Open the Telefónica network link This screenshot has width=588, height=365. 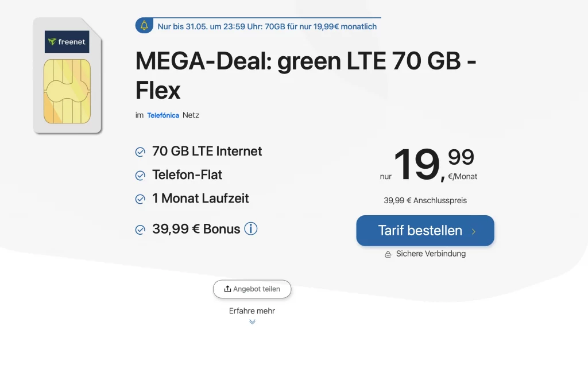click(x=163, y=115)
